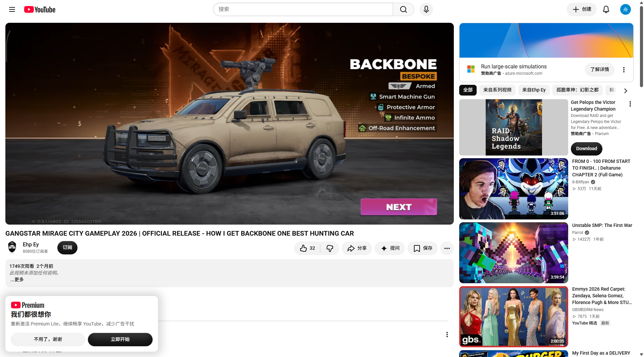This screenshot has width=644, height=357.
Task: Save video with bookmark button
Action: tap(423, 248)
